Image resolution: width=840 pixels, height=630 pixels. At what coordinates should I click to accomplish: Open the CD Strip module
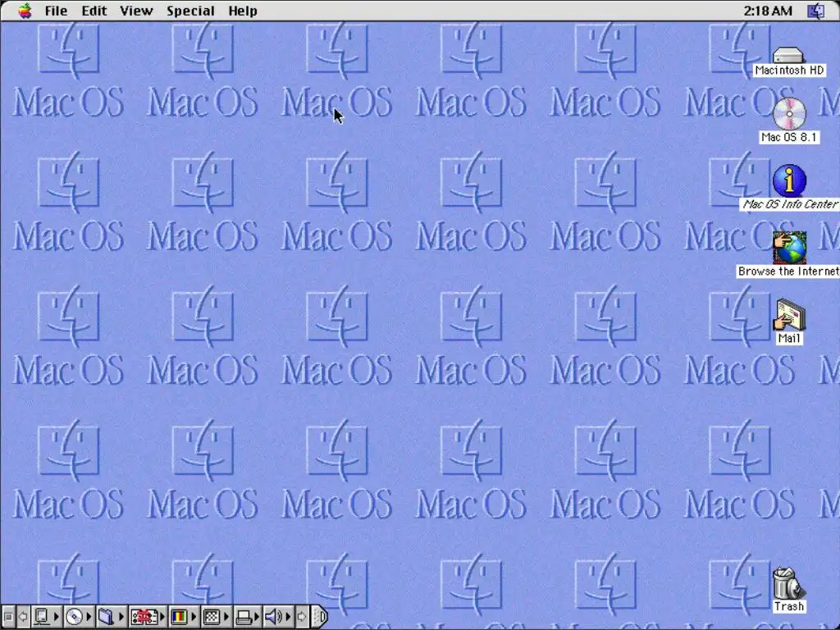click(x=79, y=617)
